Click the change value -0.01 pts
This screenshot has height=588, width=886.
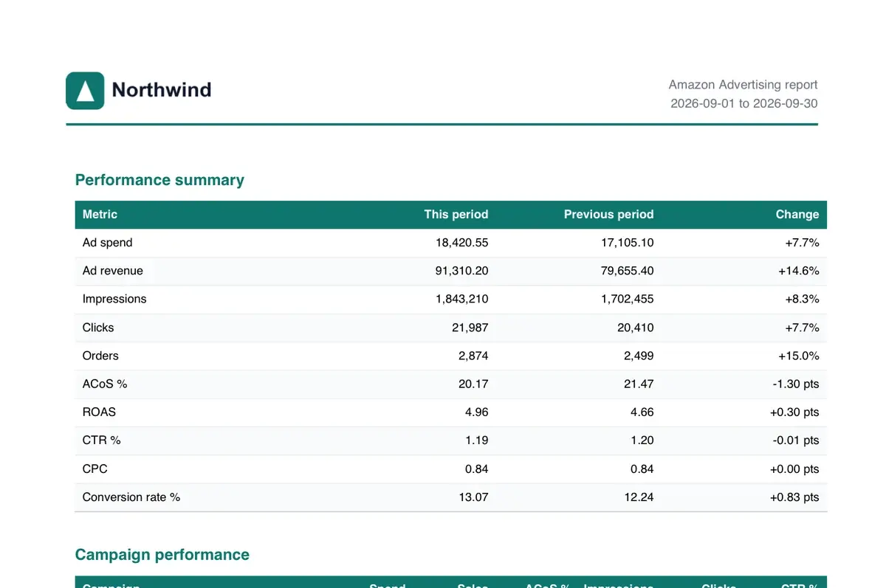(x=796, y=440)
